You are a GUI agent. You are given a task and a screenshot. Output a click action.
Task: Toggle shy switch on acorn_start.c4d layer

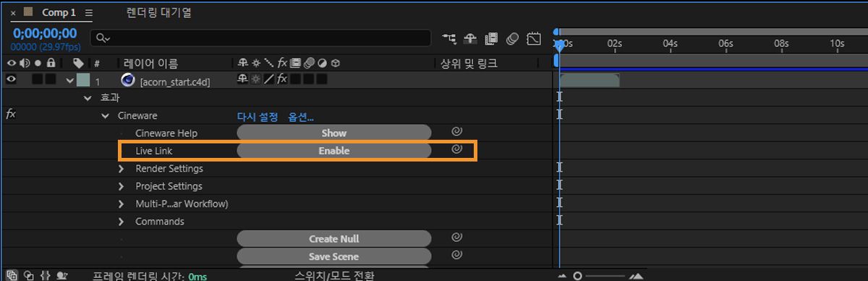click(x=243, y=79)
